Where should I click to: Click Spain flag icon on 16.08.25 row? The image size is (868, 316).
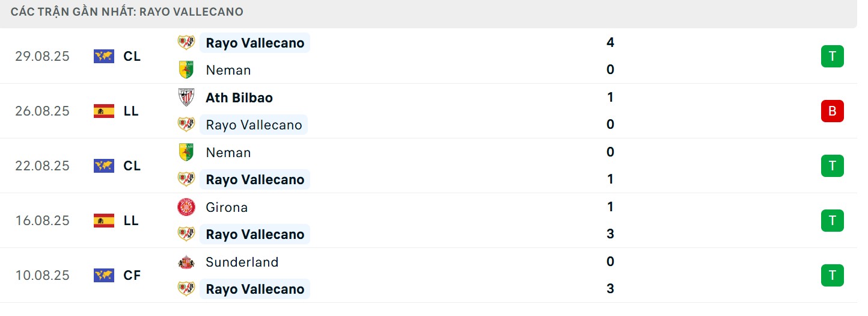(x=104, y=220)
